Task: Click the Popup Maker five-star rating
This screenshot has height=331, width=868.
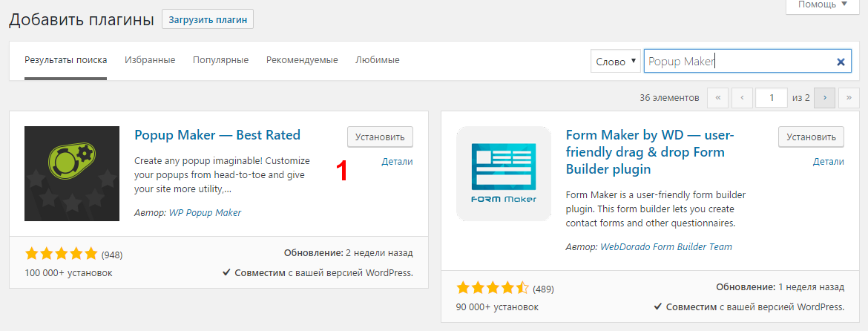Action: point(62,255)
